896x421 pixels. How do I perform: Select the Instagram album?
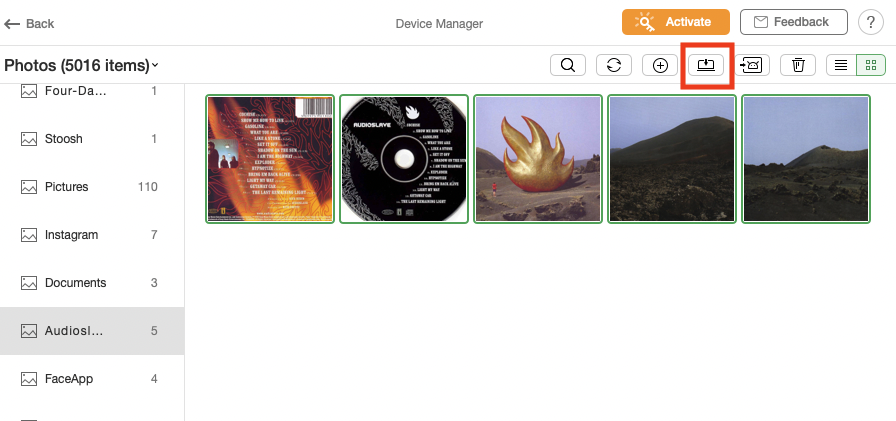pos(92,235)
